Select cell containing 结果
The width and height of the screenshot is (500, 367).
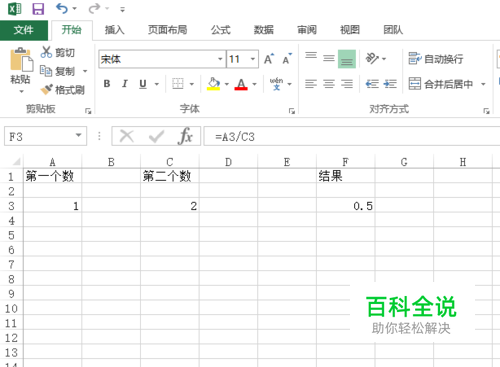click(x=345, y=176)
